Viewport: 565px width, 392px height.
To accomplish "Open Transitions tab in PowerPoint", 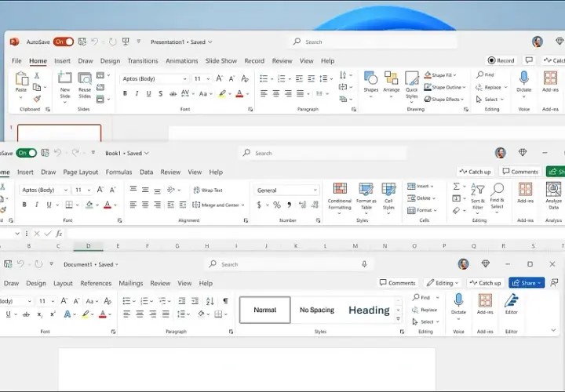I will pos(143,61).
